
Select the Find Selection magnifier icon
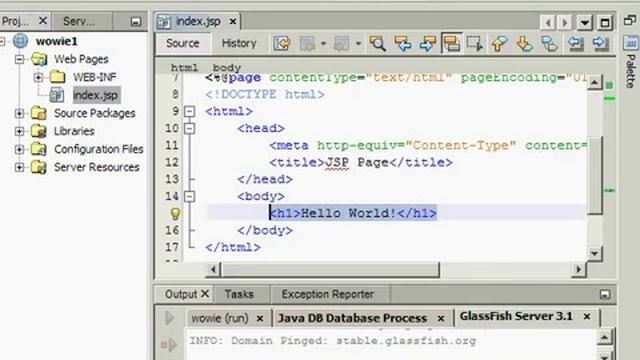378,43
